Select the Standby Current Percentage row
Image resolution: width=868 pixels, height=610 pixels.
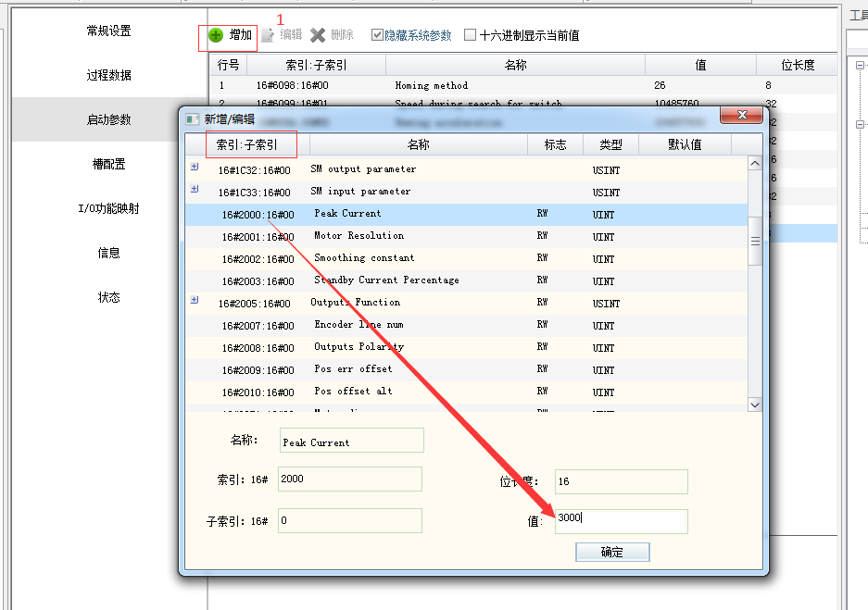coord(467,281)
